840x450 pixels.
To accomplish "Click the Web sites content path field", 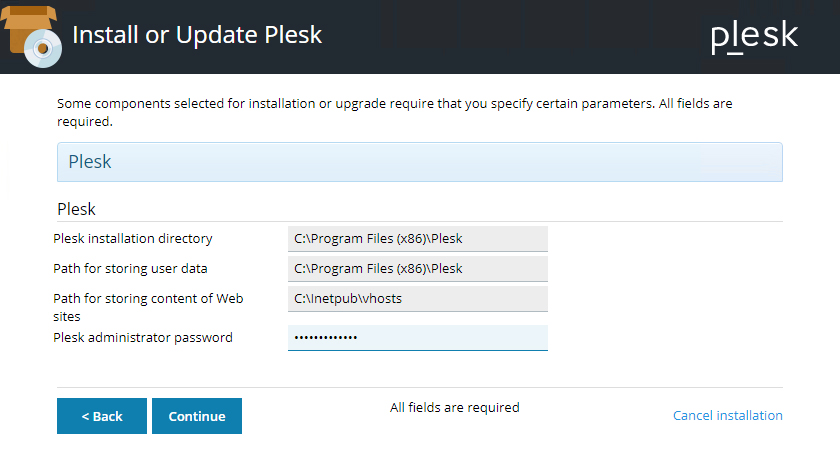I will point(417,299).
